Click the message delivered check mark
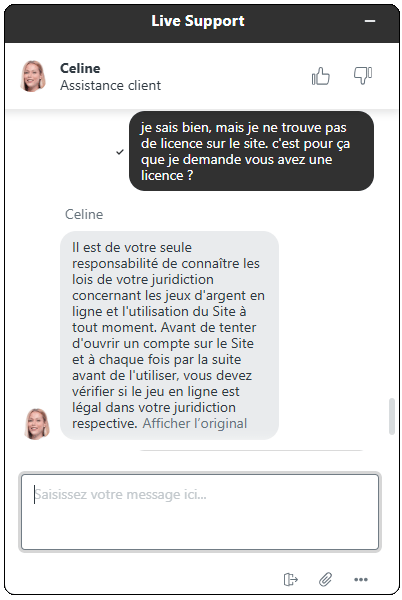402x600 pixels. click(x=120, y=152)
